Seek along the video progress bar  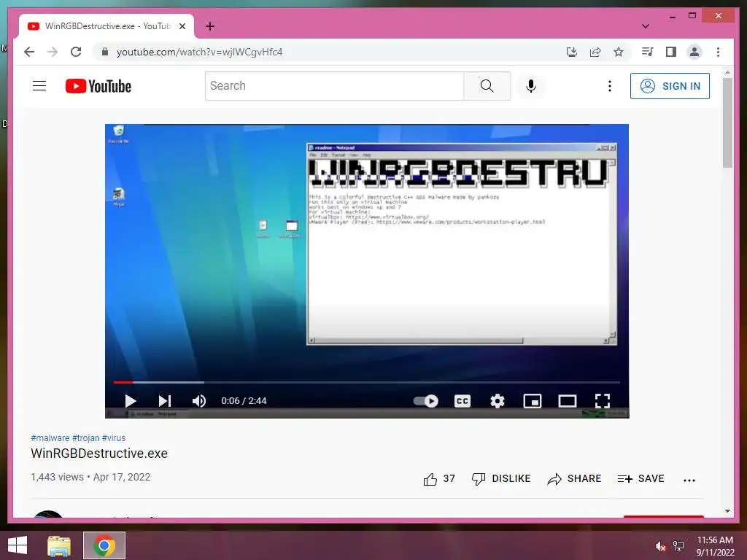coord(367,382)
